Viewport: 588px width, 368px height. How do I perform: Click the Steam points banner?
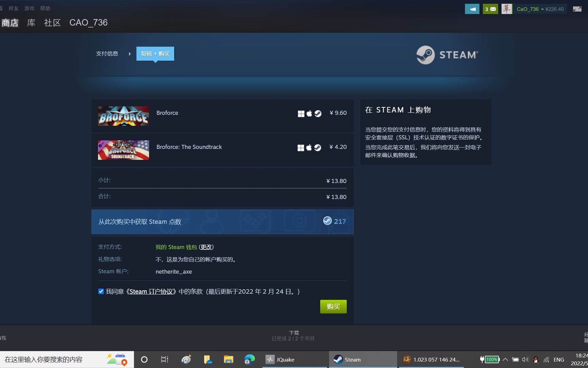(x=222, y=222)
